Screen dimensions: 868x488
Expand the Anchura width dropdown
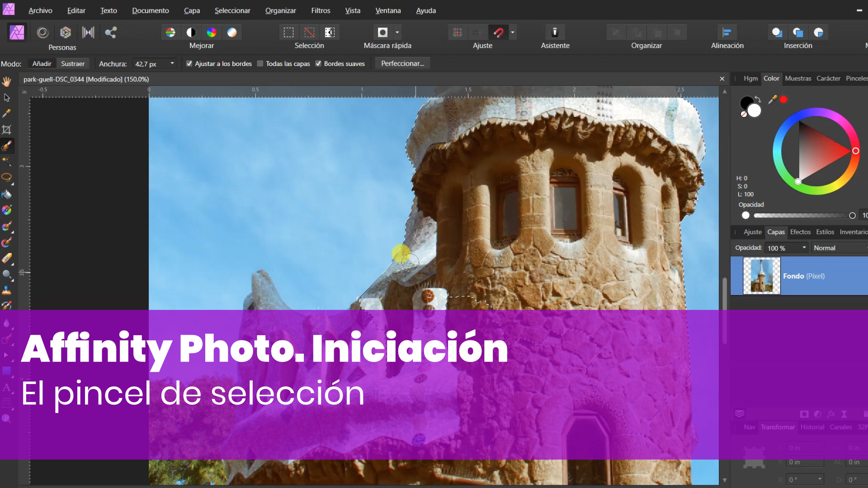pos(172,64)
